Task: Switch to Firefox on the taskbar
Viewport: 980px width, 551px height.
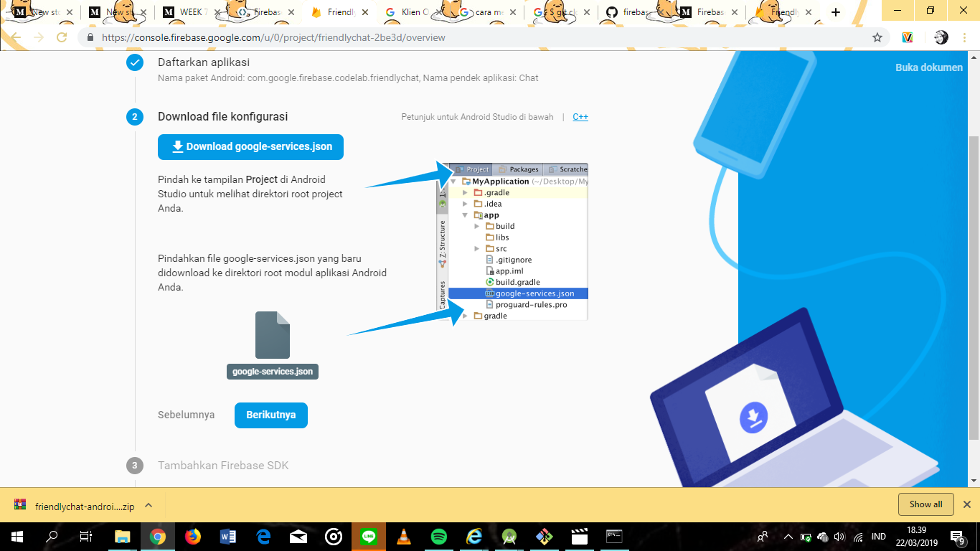Action: 193,536
